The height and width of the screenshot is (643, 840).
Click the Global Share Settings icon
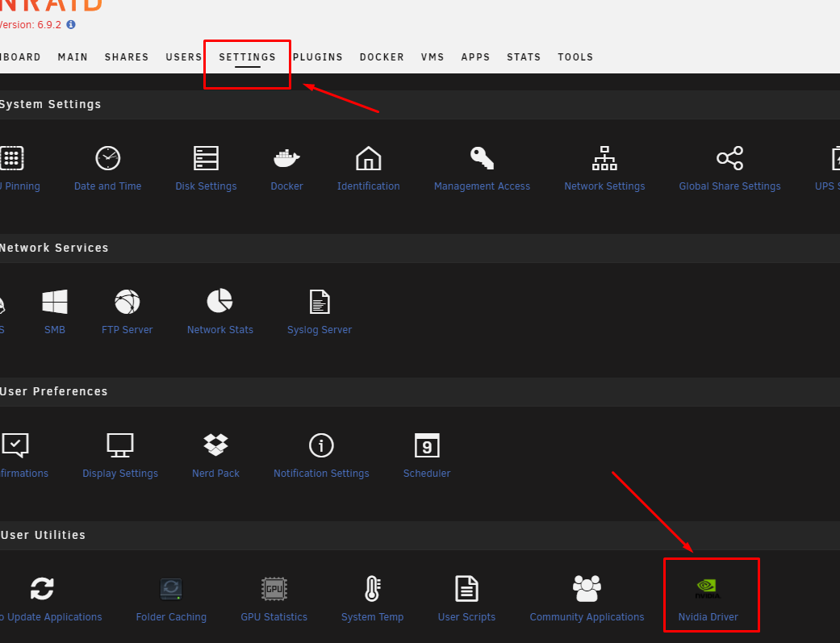pyautogui.click(x=729, y=158)
